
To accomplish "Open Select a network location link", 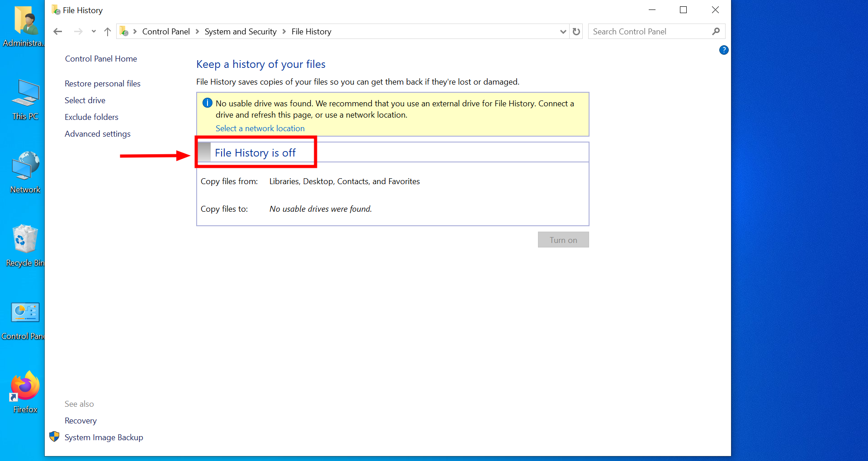I will (x=259, y=128).
